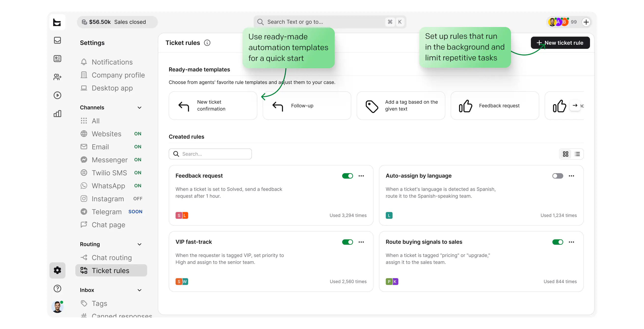Click 'Used 844 times' text

pyautogui.click(x=560, y=281)
